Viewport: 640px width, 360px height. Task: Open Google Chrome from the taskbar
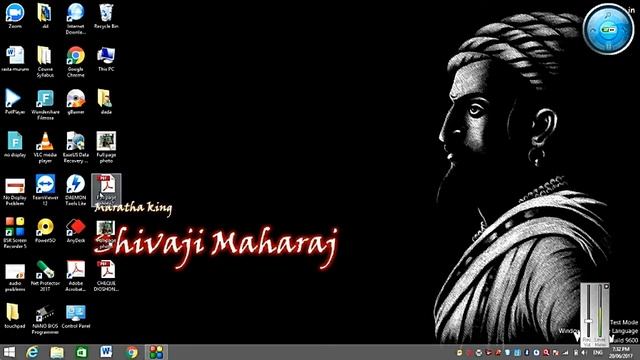pyautogui.click(x=131, y=352)
